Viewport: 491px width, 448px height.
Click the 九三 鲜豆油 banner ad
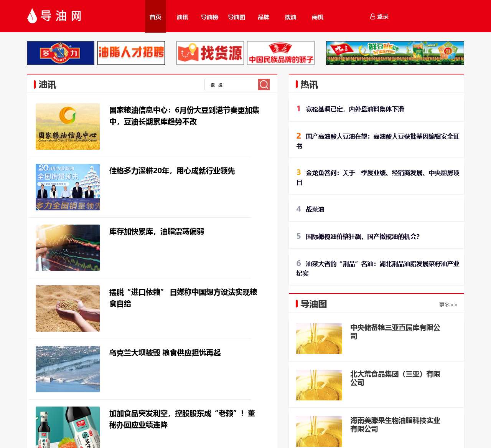tap(394, 53)
